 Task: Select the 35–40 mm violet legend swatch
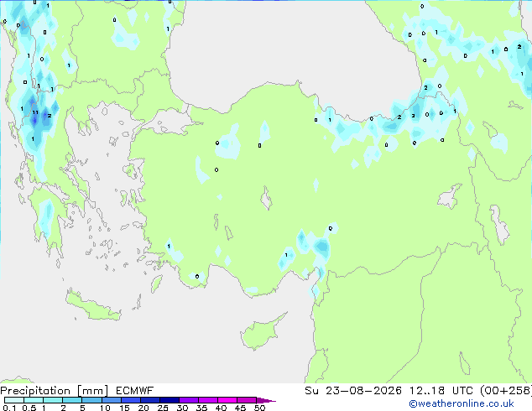coord(208,400)
